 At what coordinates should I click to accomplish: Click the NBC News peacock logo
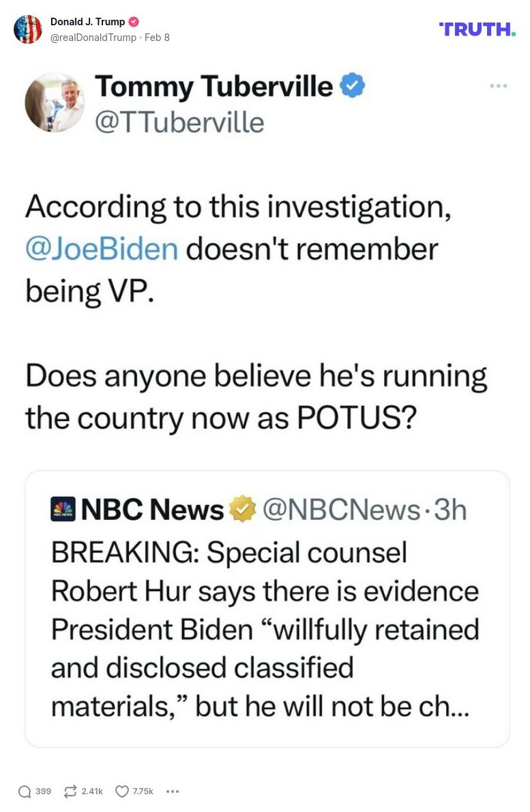[63, 510]
